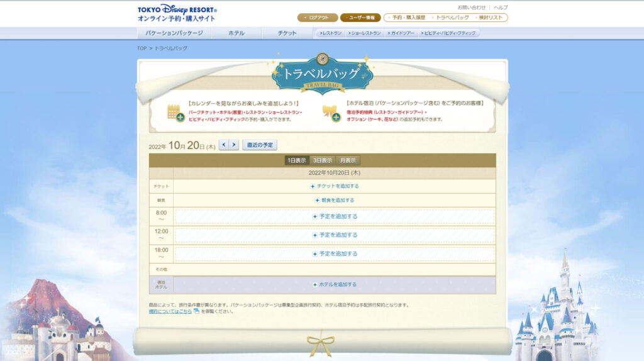Open トラベルバッグ link in header
644x361 pixels.
[x=452, y=18]
